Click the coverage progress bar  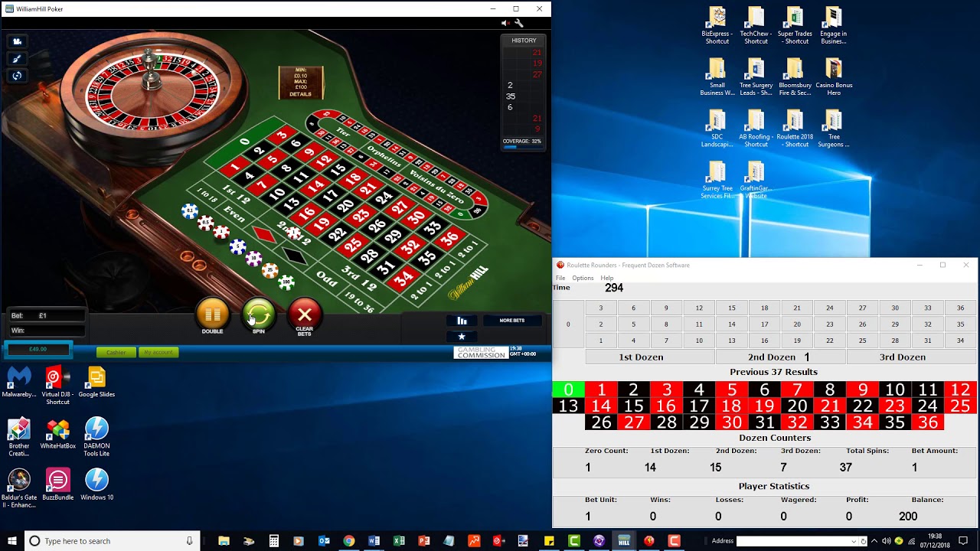tap(521, 147)
